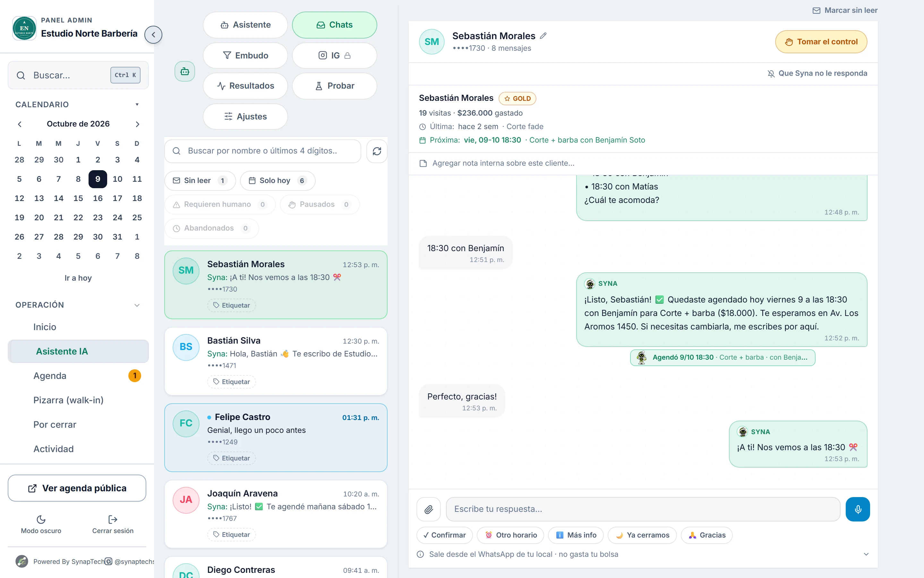This screenshot has height=578, width=924.
Task: Insert the Ya cerramos quick reply
Action: pyautogui.click(x=642, y=535)
